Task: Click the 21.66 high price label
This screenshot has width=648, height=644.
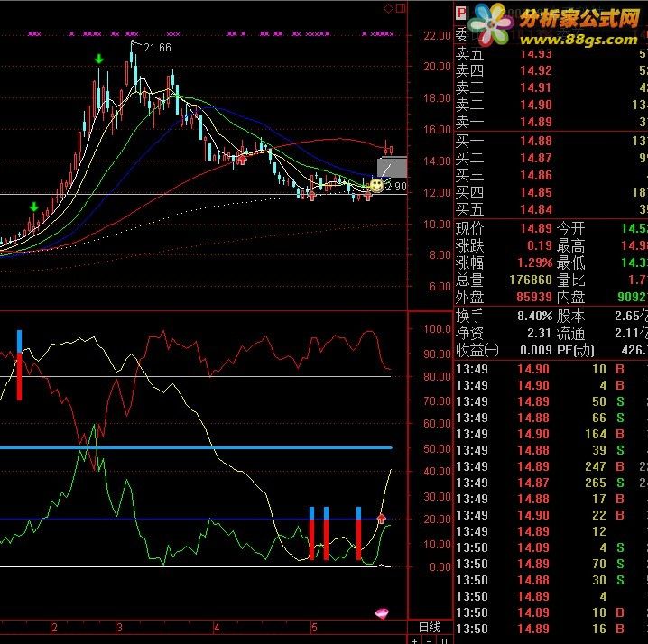Action: tap(157, 48)
